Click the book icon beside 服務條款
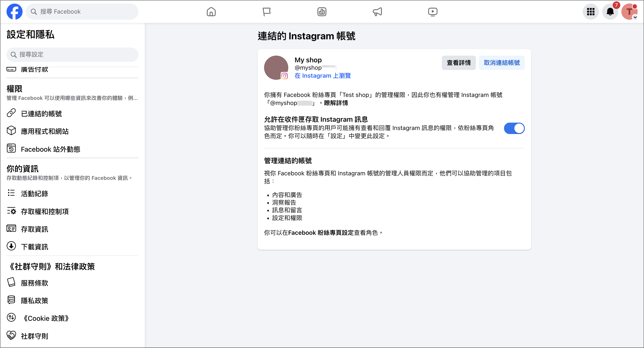Screen dimensions: 644x348 click(x=11, y=282)
